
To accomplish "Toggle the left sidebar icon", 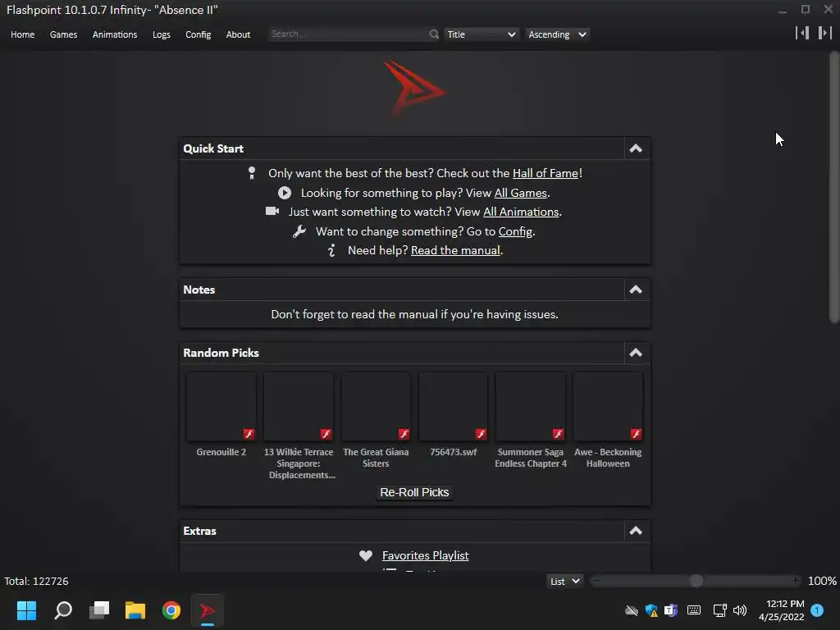I will (802, 33).
